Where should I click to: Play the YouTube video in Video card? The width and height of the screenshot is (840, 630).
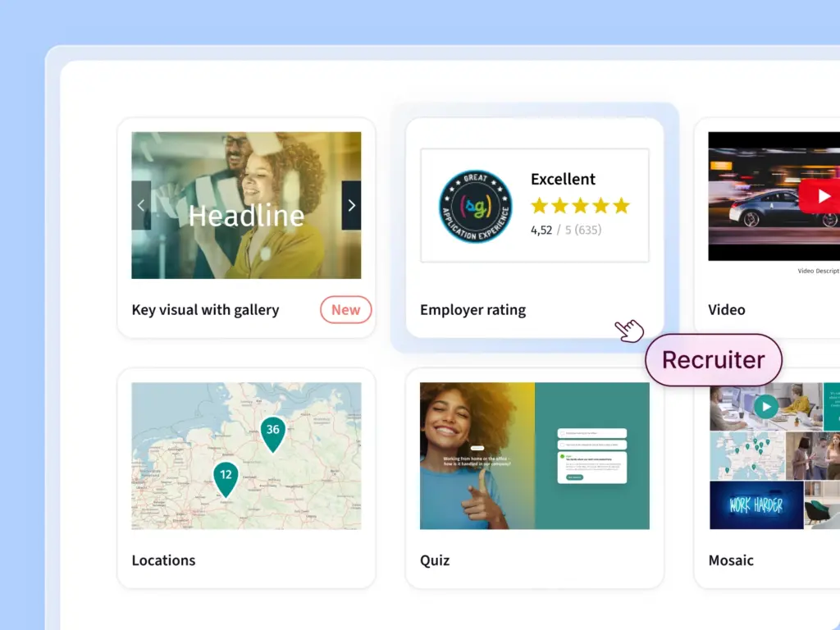click(x=818, y=197)
